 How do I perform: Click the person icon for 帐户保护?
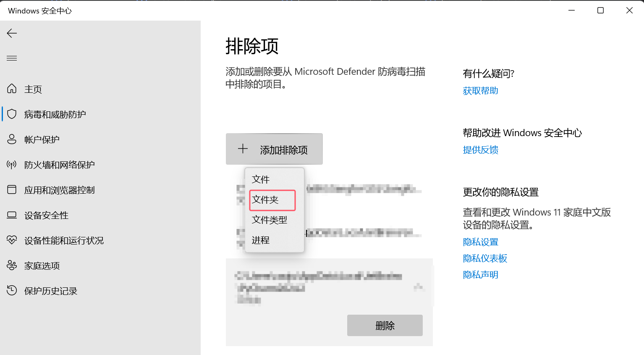tap(12, 139)
